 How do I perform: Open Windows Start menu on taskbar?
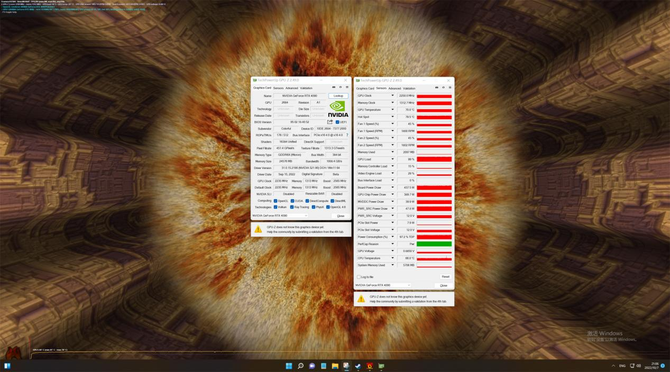[x=289, y=366]
